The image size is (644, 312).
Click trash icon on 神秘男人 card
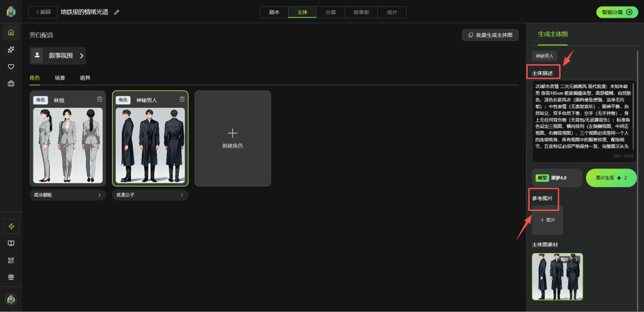pyautogui.click(x=182, y=99)
